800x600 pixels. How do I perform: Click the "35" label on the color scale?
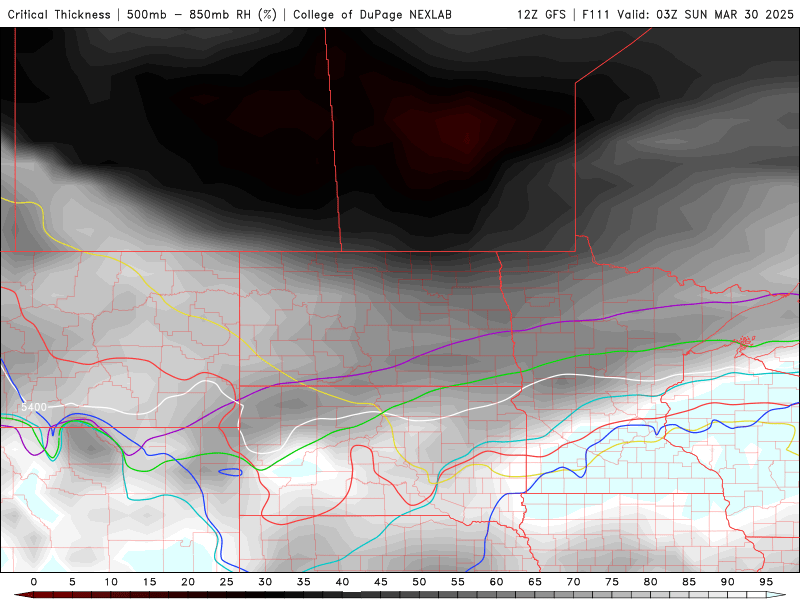[304, 582]
